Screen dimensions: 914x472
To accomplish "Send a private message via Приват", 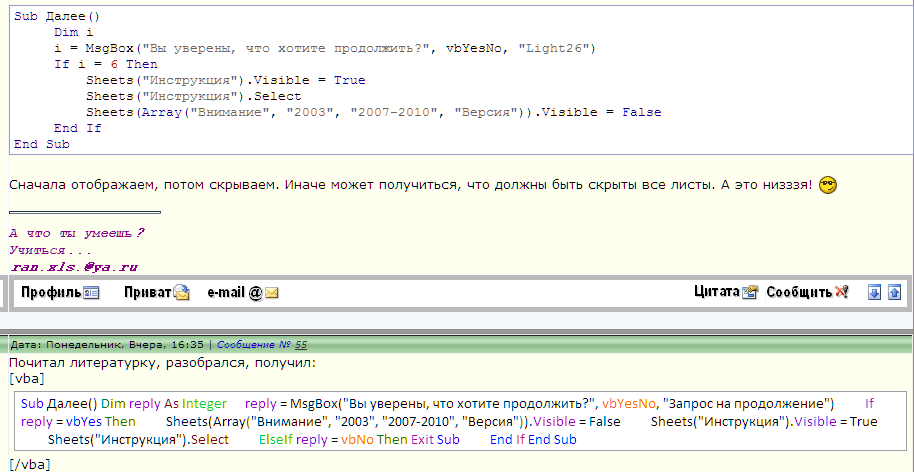I will [x=157, y=292].
